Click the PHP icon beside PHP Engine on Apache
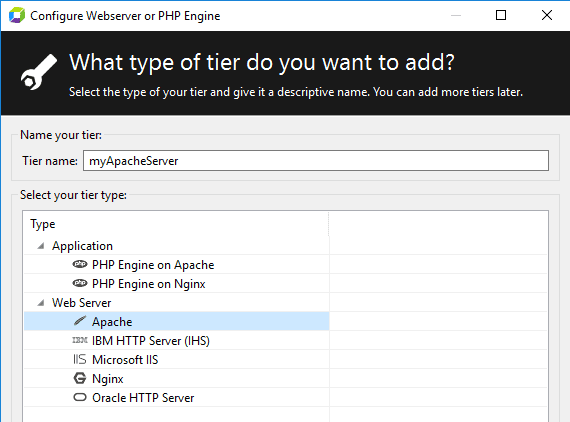The image size is (570, 422). pyautogui.click(x=80, y=264)
